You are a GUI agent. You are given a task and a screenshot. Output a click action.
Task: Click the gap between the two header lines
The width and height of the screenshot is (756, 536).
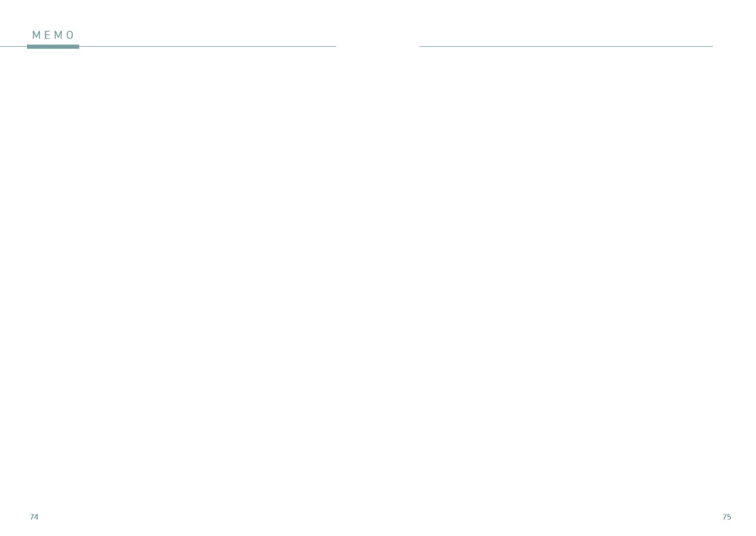378,46
